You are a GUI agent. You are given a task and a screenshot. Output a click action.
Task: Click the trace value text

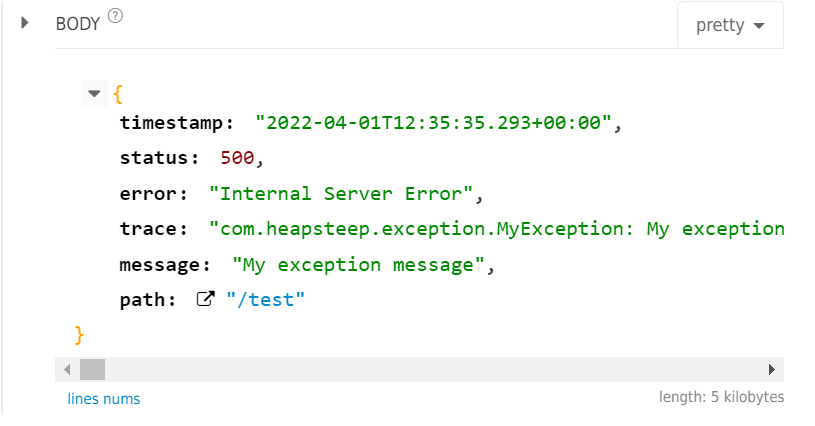(x=496, y=229)
